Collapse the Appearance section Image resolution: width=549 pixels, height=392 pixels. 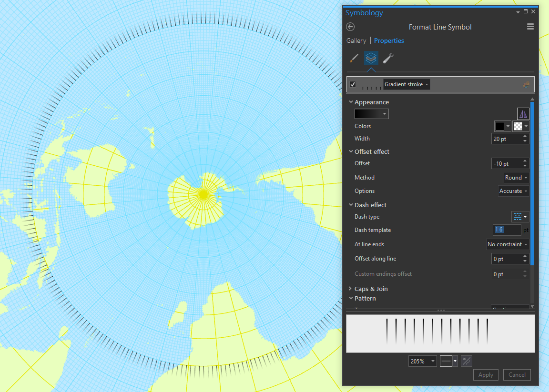(351, 102)
